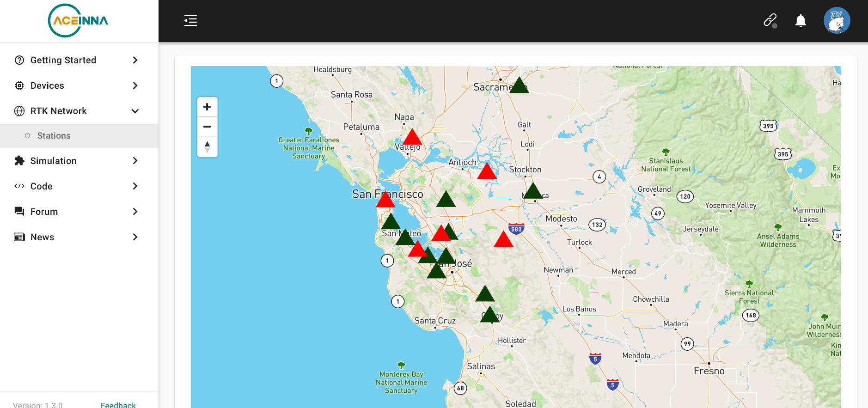Click the Santa Cruz label on map
The width and height of the screenshot is (868, 408).
pos(435,321)
